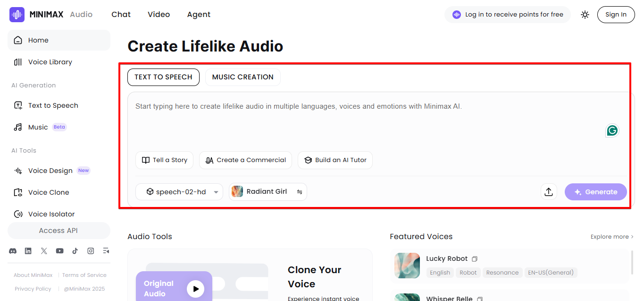
Task: Open the Privacy Policy link
Action: [x=33, y=288]
